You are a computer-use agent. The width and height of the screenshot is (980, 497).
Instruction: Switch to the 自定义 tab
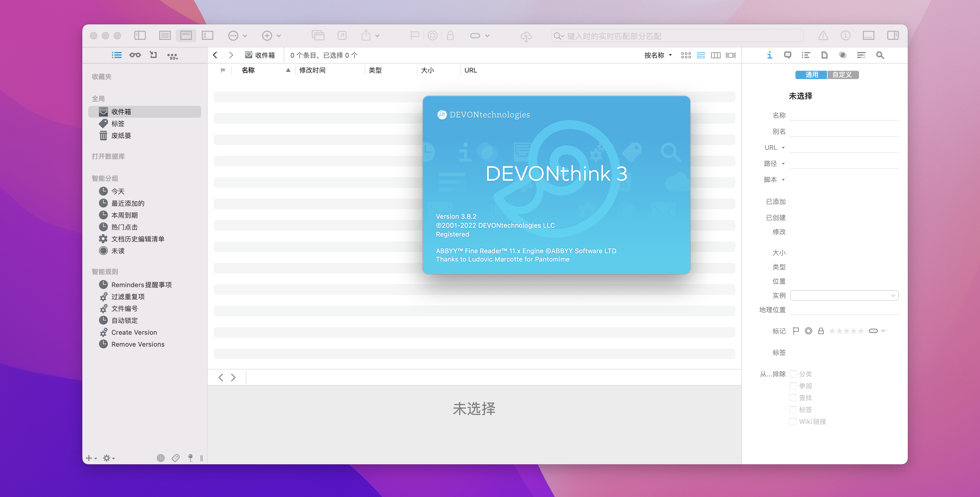click(x=842, y=75)
